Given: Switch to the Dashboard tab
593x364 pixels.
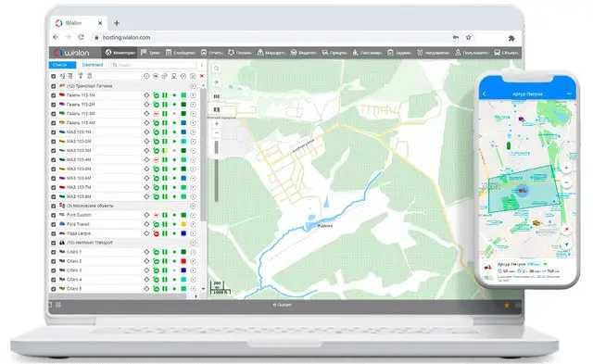Looking at the screenshot, I should (x=93, y=65).
